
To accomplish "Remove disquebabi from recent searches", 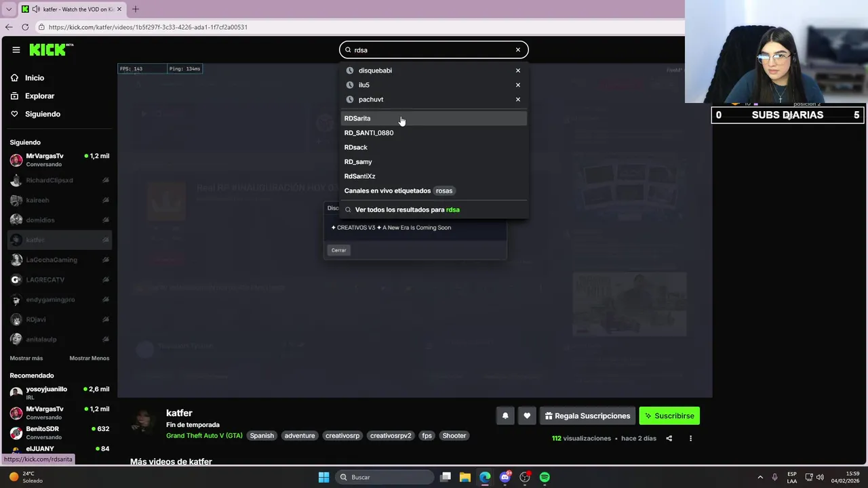I will (518, 70).
